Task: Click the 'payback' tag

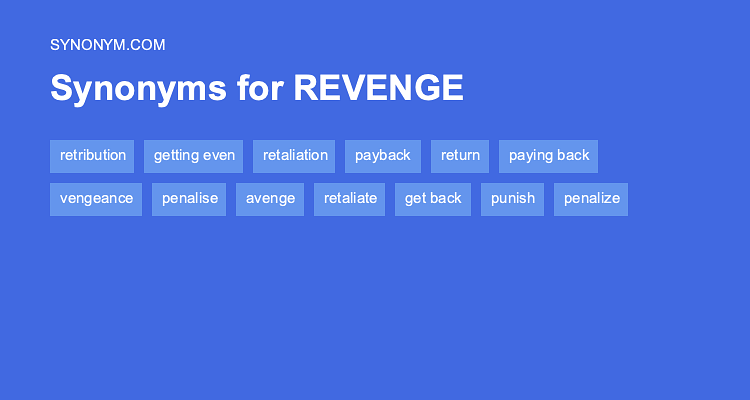Action: click(x=383, y=156)
